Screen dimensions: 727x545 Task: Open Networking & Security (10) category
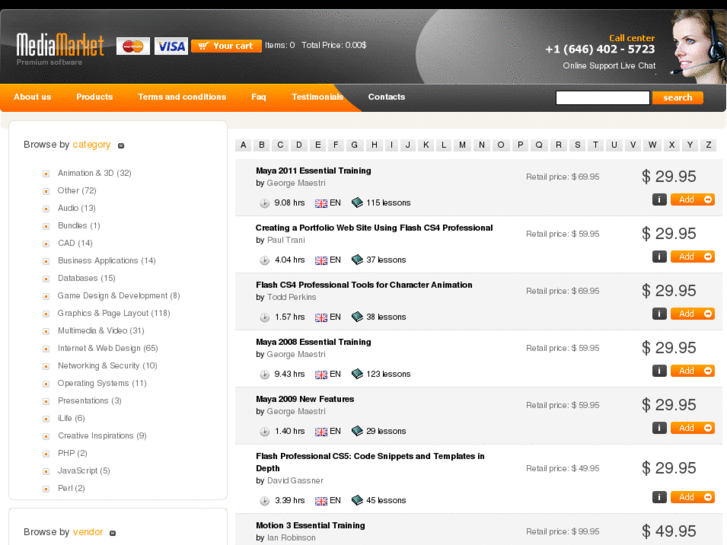[x=108, y=365]
